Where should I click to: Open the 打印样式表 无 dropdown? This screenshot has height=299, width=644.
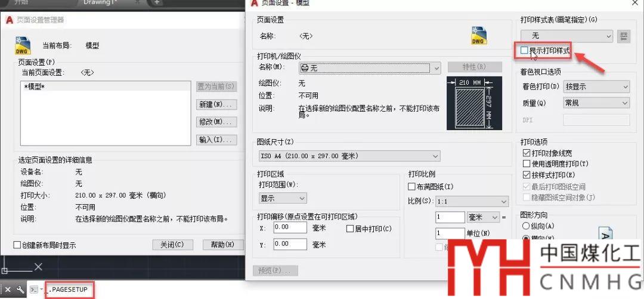coord(567,36)
